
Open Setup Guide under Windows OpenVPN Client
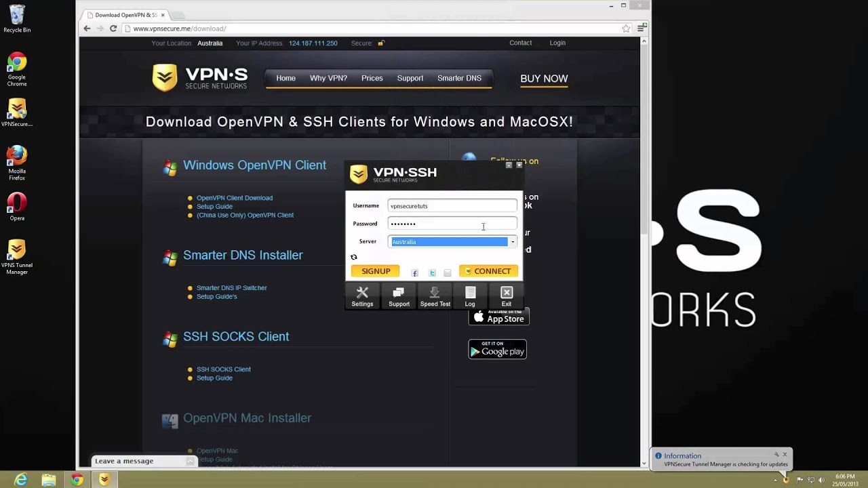pos(214,207)
